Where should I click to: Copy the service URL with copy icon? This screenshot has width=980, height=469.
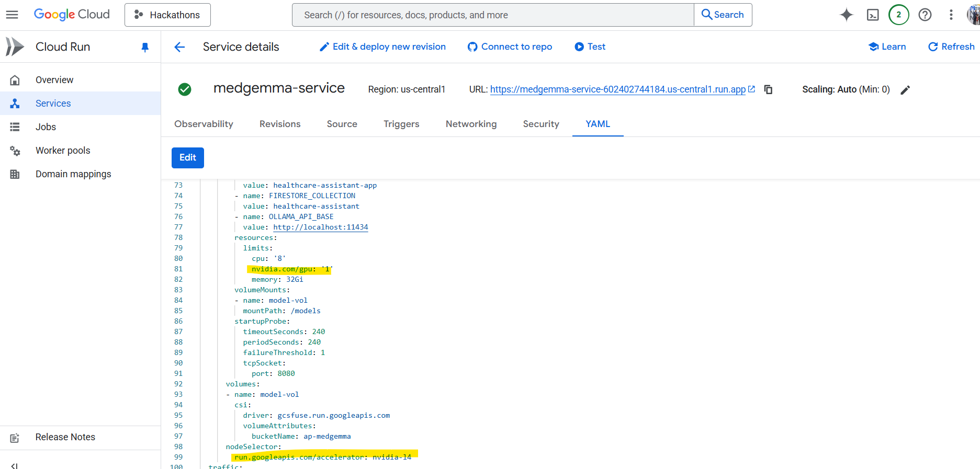[768, 89]
